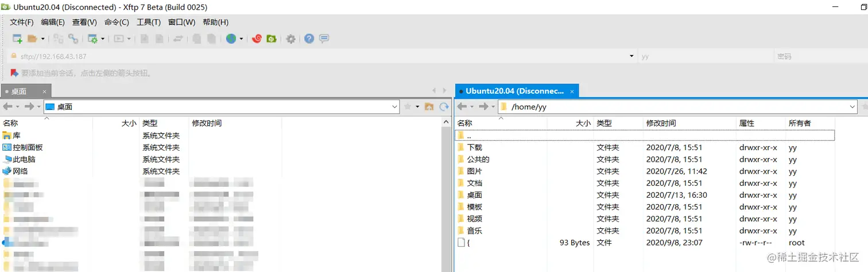
Task: Expand the host address dropdown arrow
Action: coord(631,56)
